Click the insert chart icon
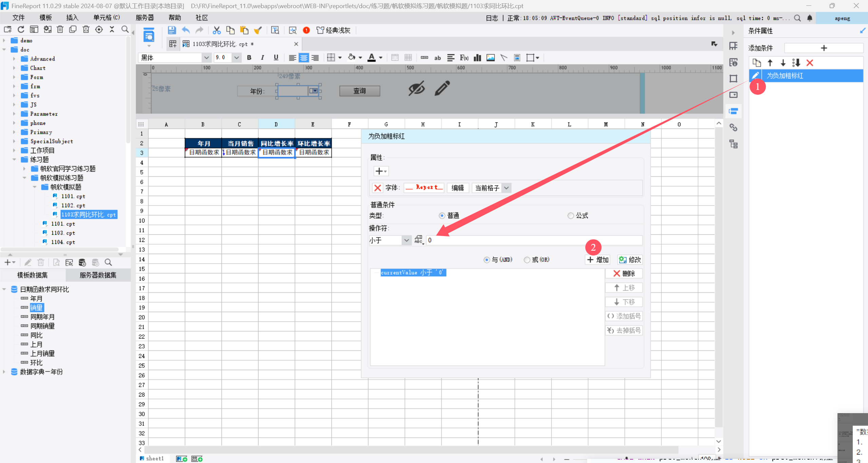This screenshot has width=868, height=463. click(477, 58)
